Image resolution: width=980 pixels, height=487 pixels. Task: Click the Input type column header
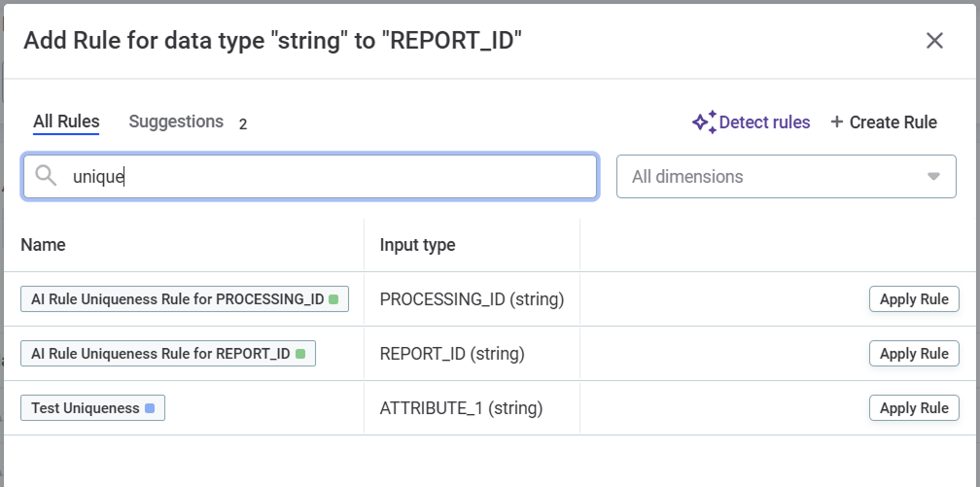click(417, 245)
